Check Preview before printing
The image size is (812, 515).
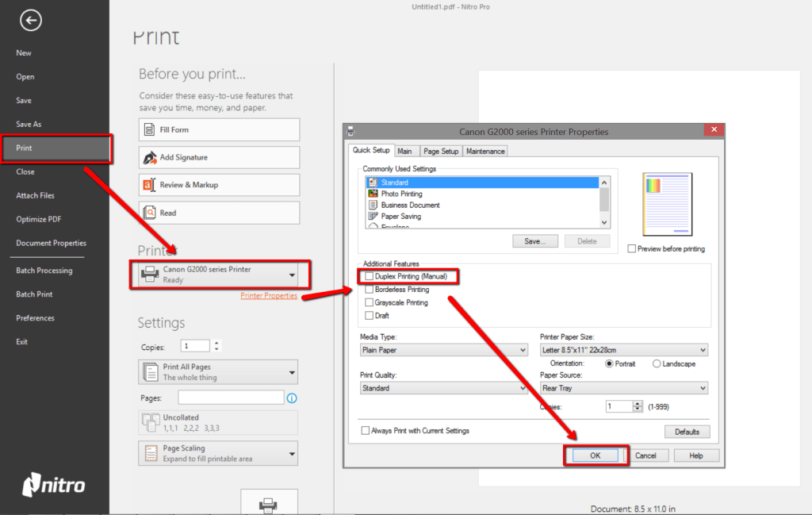point(632,248)
